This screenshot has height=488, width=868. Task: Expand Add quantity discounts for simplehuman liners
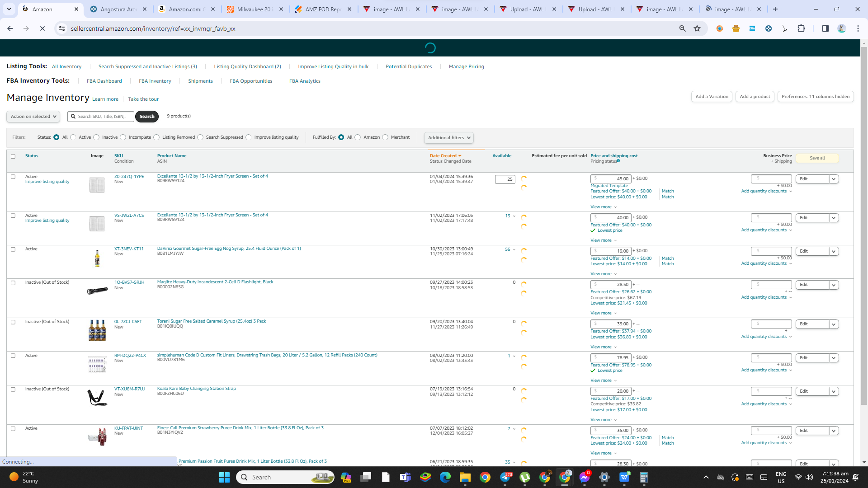point(767,370)
